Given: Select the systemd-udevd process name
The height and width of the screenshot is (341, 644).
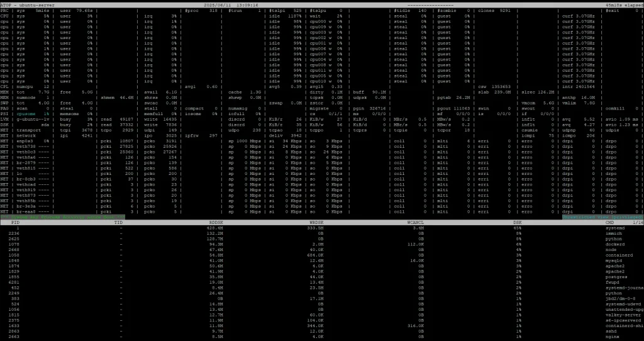Looking at the screenshot, I should point(623,304).
